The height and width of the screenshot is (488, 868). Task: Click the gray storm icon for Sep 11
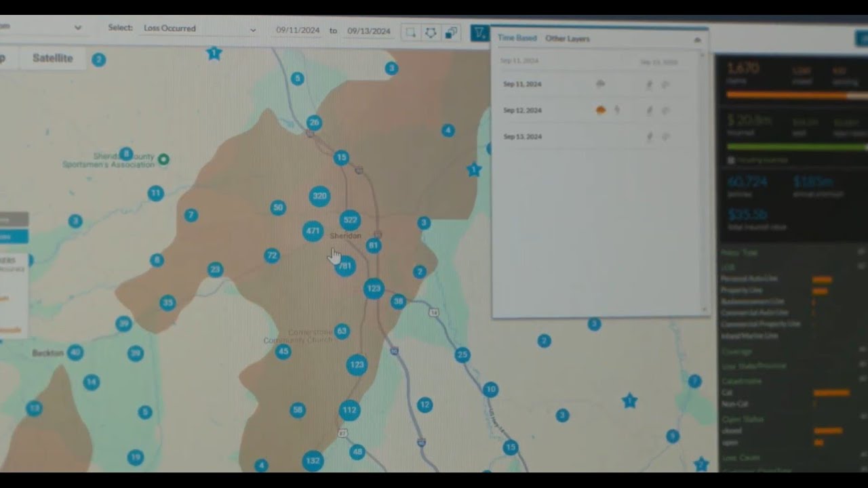click(x=600, y=84)
